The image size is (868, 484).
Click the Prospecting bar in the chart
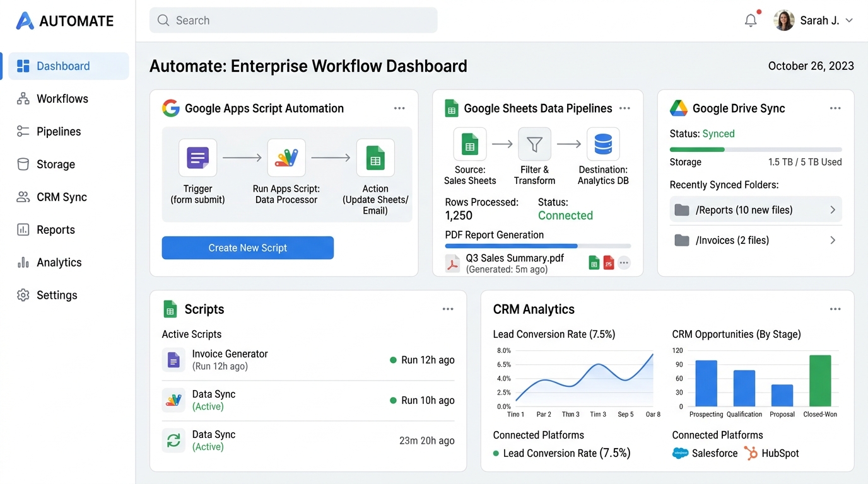tap(706, 383)
